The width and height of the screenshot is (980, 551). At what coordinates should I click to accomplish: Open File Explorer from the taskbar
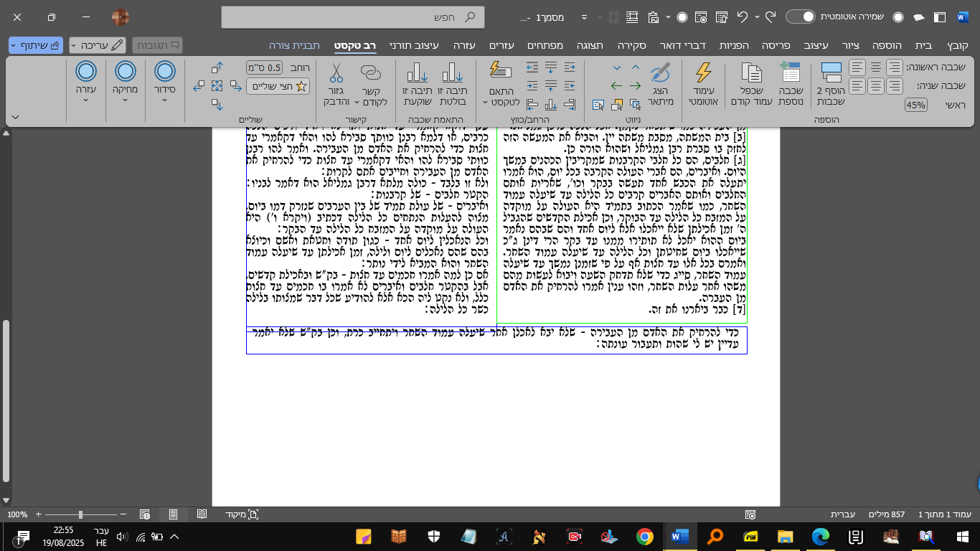[786, 536]
